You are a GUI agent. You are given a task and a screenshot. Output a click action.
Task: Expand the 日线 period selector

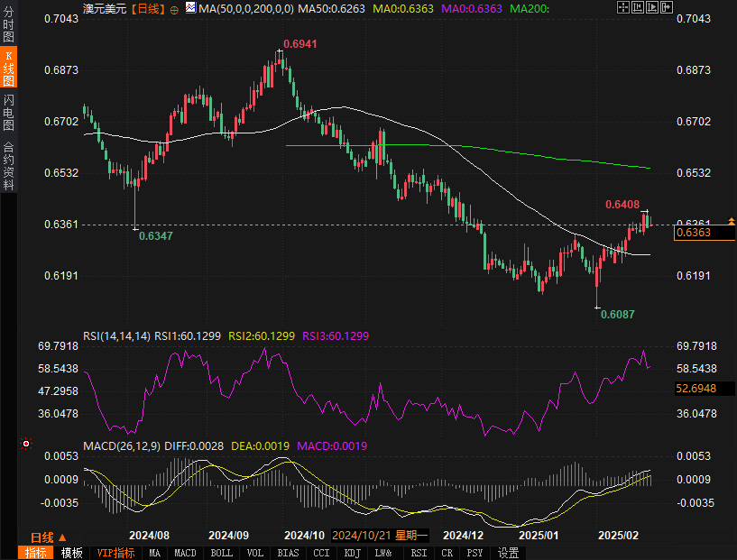pos(48,537)
